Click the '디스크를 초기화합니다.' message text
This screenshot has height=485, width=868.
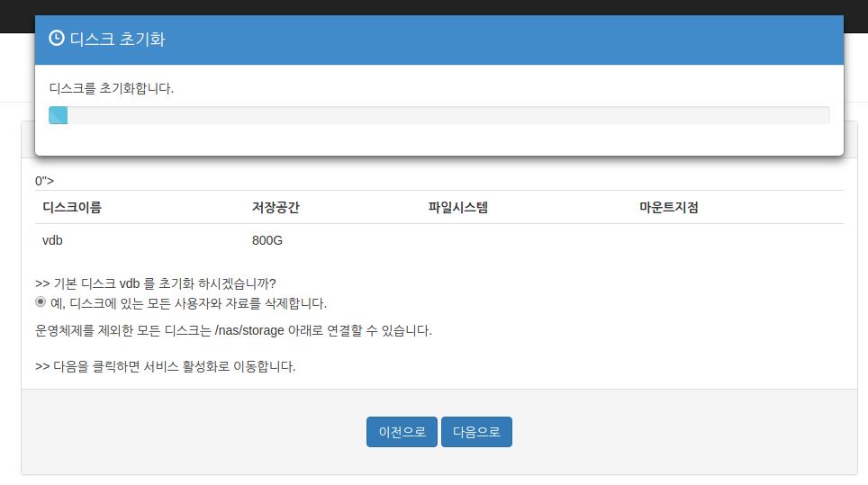[x=112, y=88]
